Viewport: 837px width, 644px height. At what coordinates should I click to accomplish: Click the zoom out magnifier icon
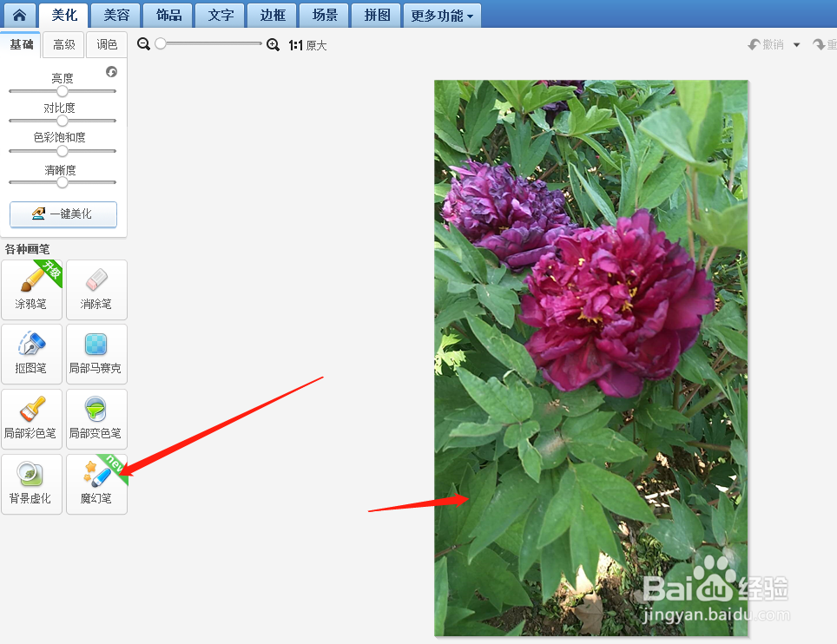click(143, 44)
